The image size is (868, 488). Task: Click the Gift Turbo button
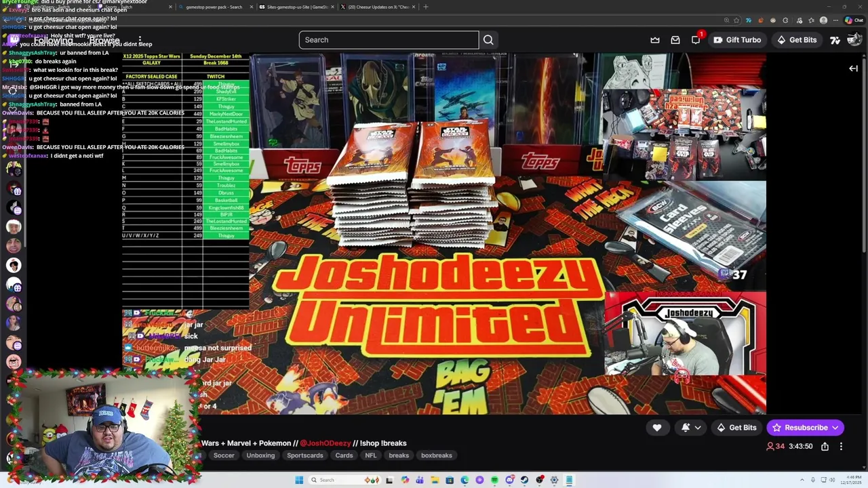pyautogui.click(x=737, y=40)
